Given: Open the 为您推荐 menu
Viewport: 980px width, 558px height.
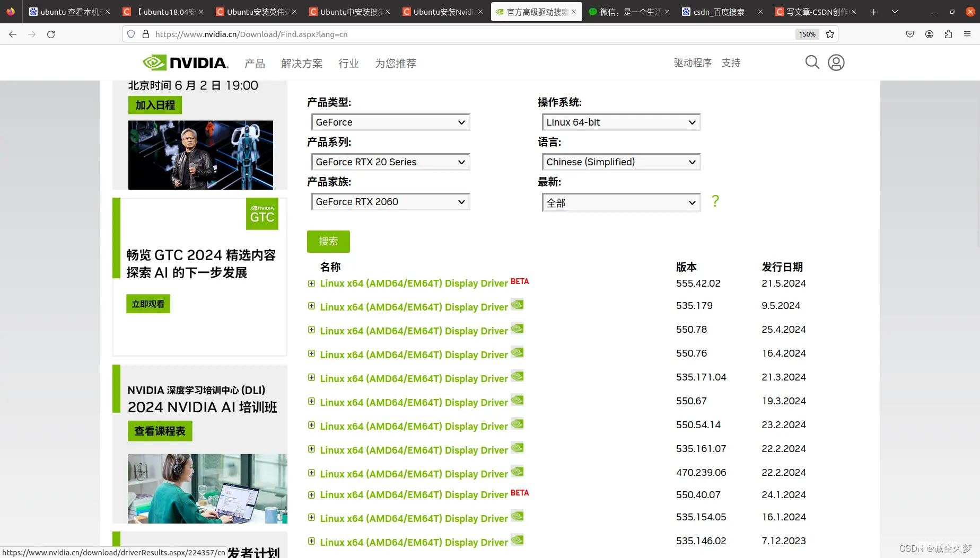Looking at the screenshot, I should tap(396, 63).
